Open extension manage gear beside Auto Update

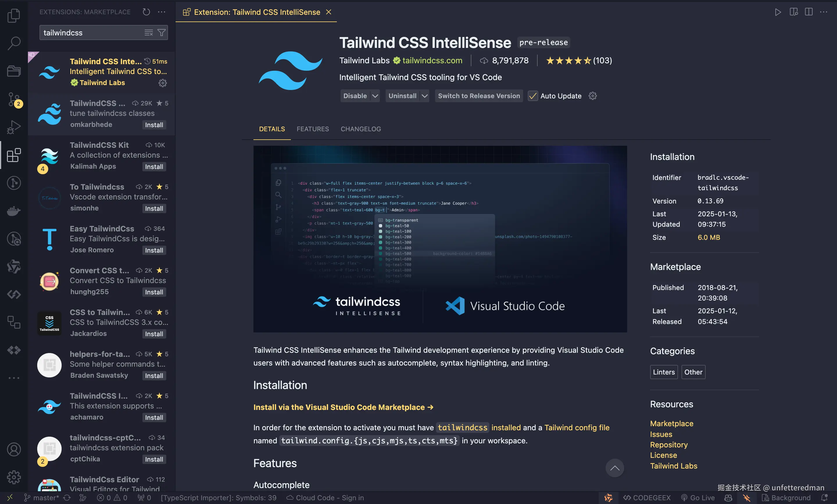[593, 96]
